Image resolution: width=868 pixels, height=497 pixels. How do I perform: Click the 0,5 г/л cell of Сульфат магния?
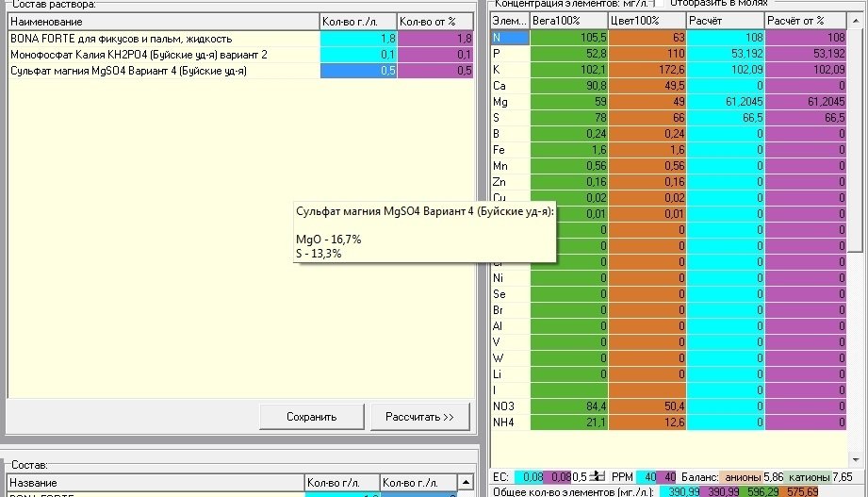coord(358,71)
